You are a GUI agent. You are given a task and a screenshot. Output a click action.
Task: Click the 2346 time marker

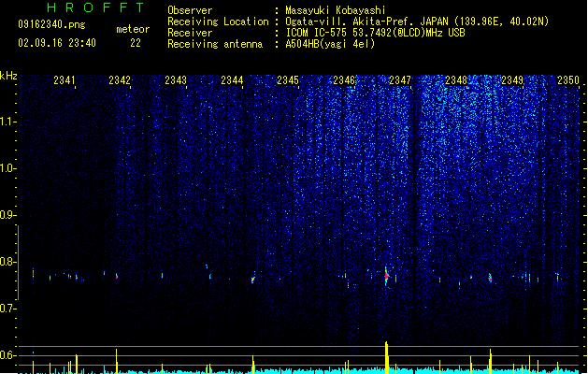pyautogui.click(x=344, y=80)
